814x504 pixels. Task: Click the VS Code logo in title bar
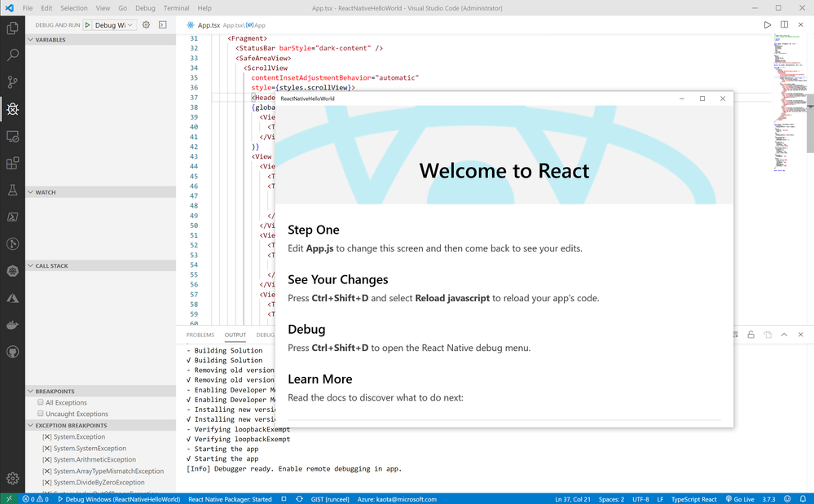[9, 8]
